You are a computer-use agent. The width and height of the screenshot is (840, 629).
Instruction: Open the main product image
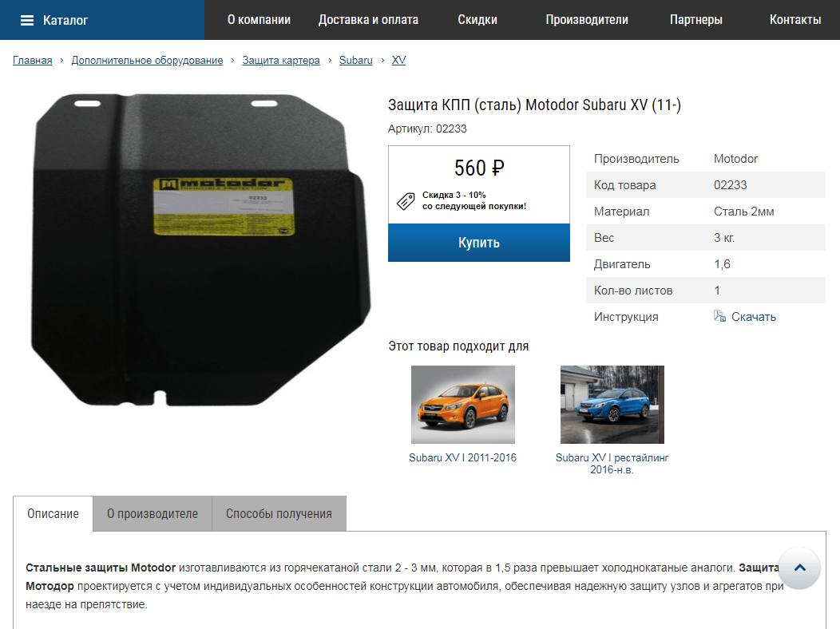[x=201, y=250]
